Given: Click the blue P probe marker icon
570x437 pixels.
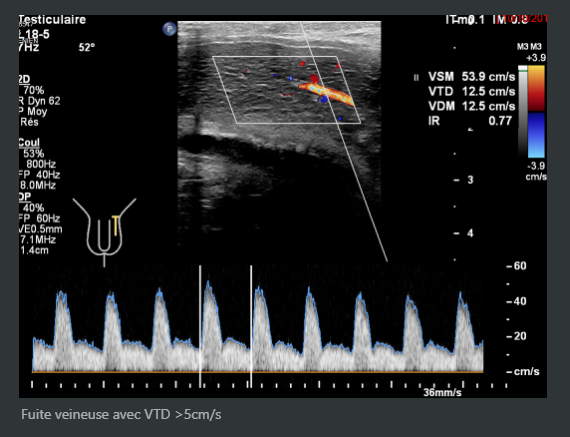Looking at the screenshot, I should coord(169,29).
